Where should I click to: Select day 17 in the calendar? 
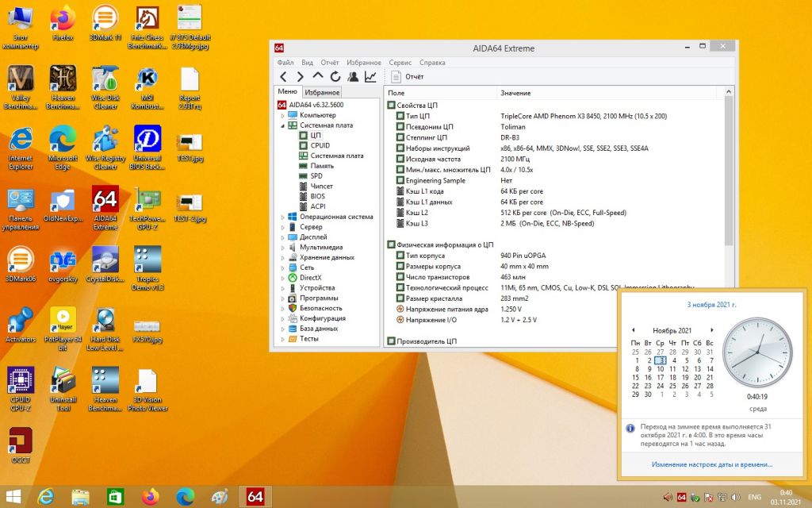click(661, 377)
